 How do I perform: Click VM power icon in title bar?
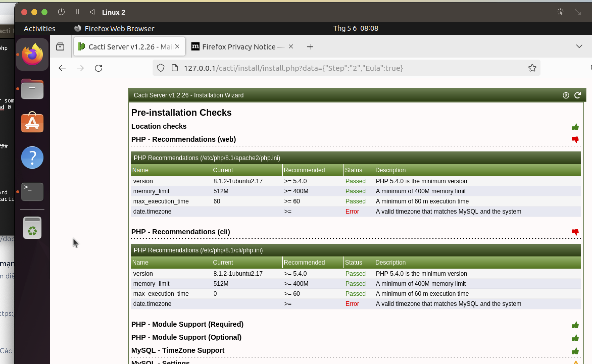[61, 12]
